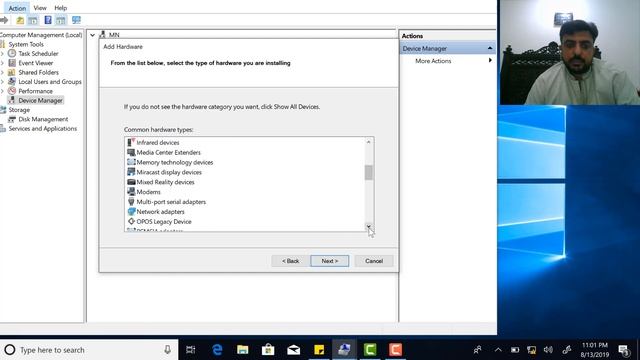
Task: Open the Help menu
Action: (60, 8)
